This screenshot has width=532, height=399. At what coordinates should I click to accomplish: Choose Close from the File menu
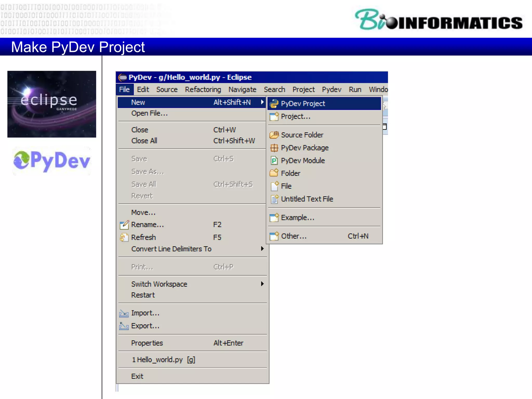coord(192,130)
